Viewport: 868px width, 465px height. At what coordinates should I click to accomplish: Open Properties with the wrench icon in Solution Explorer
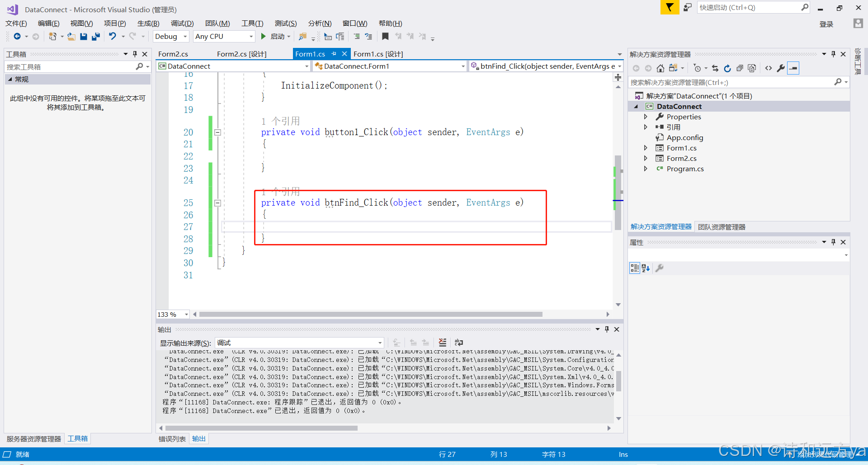click(x=781, y=68)
